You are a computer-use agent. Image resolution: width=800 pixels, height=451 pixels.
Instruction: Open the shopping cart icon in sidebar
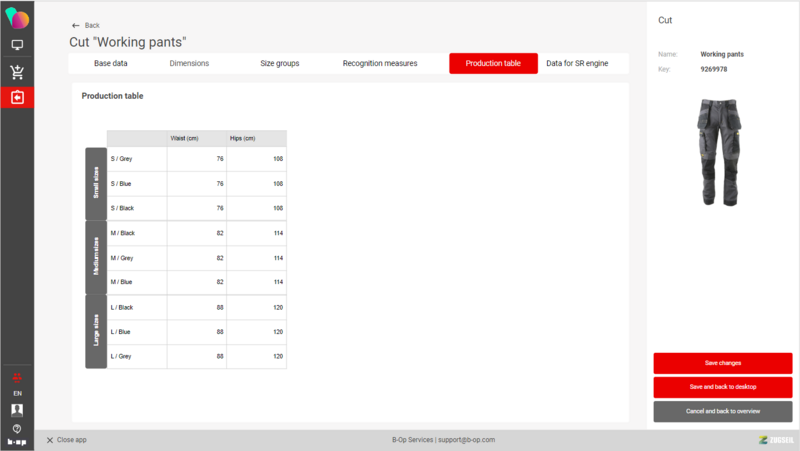tap(17, 72)
